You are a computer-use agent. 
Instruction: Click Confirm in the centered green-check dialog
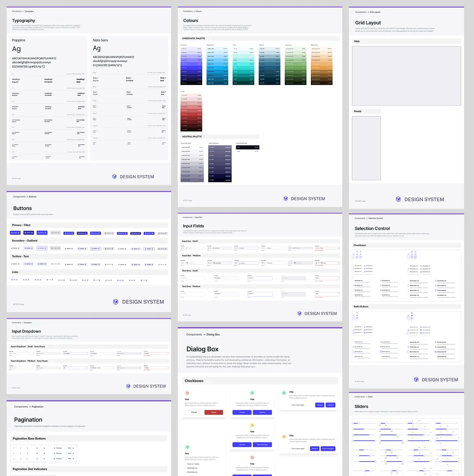[x=262, y=412]
